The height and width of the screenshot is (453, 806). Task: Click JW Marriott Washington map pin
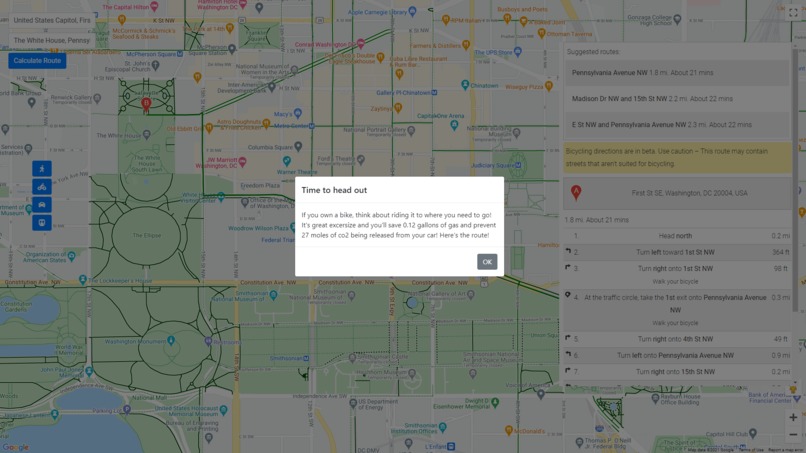click(x=242, y=162)
